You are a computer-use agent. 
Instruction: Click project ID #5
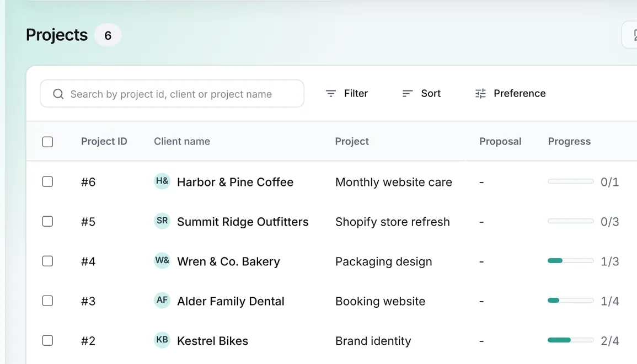coord(88,222)
